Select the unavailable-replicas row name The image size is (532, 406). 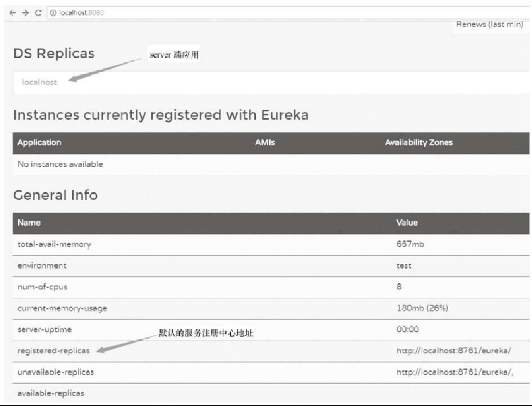[x=56, y=372]
